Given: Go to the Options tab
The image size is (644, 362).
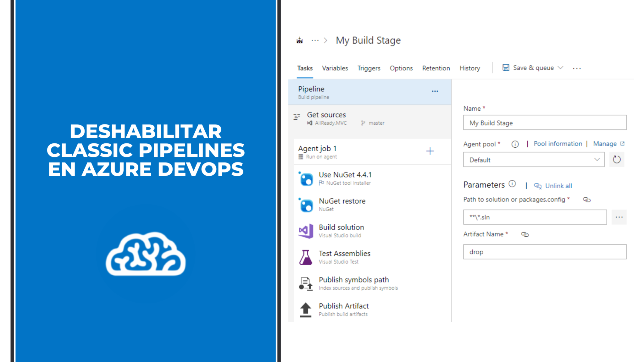Looking at the screenshot, I should point(401,68).
